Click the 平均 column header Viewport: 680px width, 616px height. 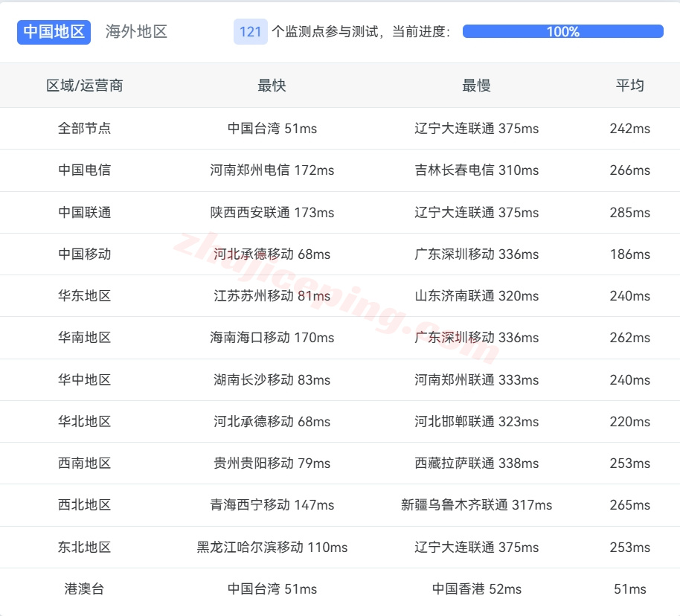coord(629,86)
